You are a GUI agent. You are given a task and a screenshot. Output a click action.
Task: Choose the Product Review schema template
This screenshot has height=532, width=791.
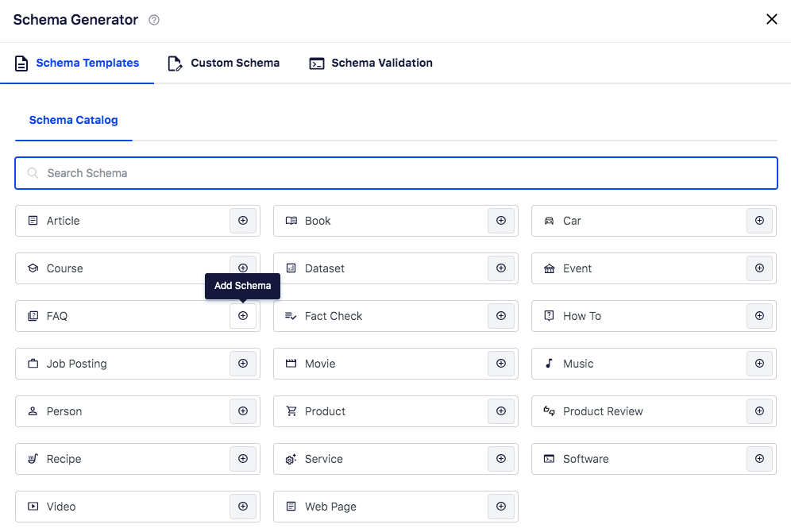[x=635, y=411]
